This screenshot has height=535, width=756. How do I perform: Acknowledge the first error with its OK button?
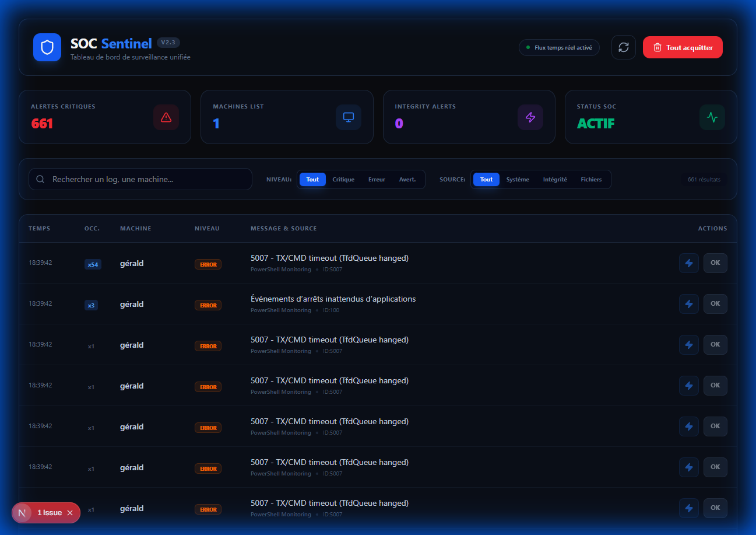tap(715, 263)
